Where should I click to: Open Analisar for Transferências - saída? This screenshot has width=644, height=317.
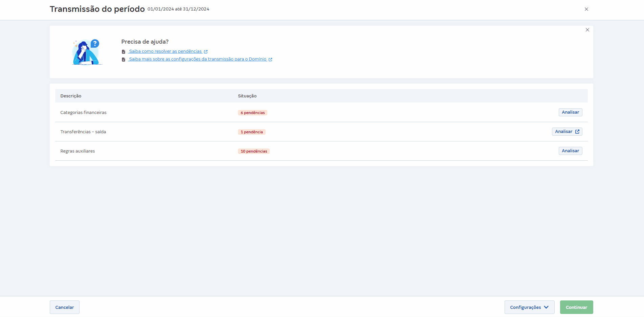point(567,132)
